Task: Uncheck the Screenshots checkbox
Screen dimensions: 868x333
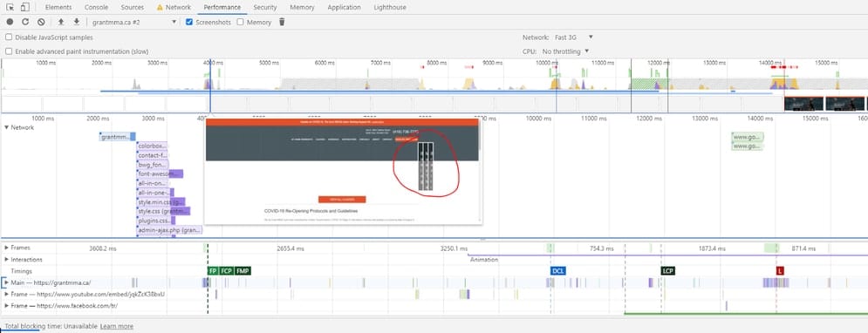Action: (189, 22)
